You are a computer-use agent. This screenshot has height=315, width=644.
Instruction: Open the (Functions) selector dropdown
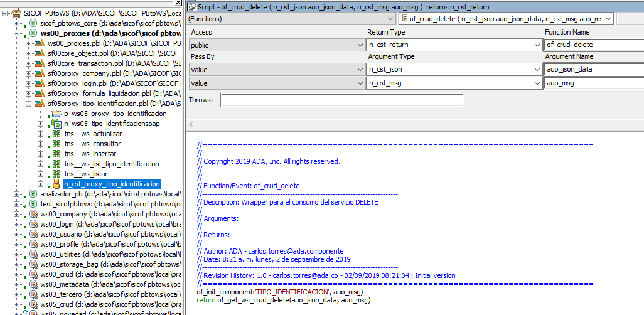(391, 19)
